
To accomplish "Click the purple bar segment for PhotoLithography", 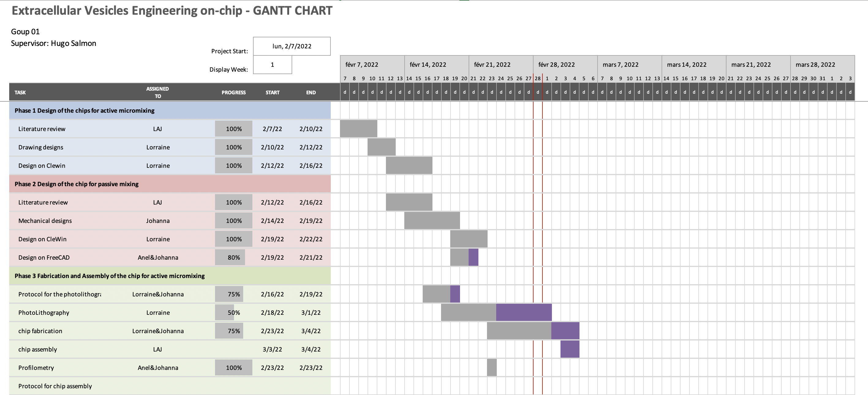I will (524, 313).
